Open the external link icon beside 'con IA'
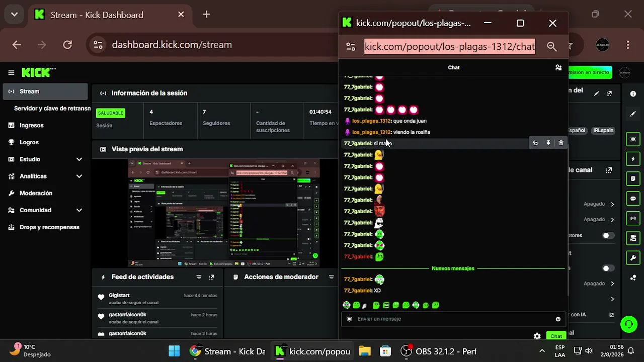The height and width of the screenshot is (362, 644). point(612,315)
